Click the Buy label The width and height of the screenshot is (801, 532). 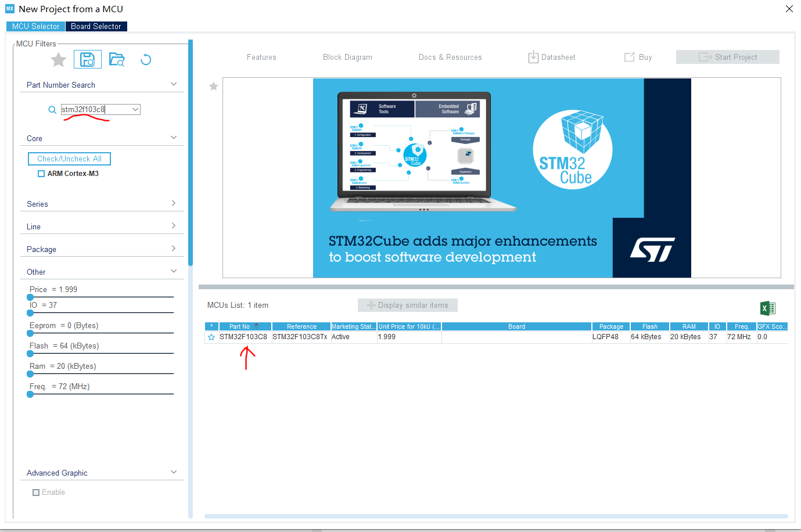click(645, 57)
